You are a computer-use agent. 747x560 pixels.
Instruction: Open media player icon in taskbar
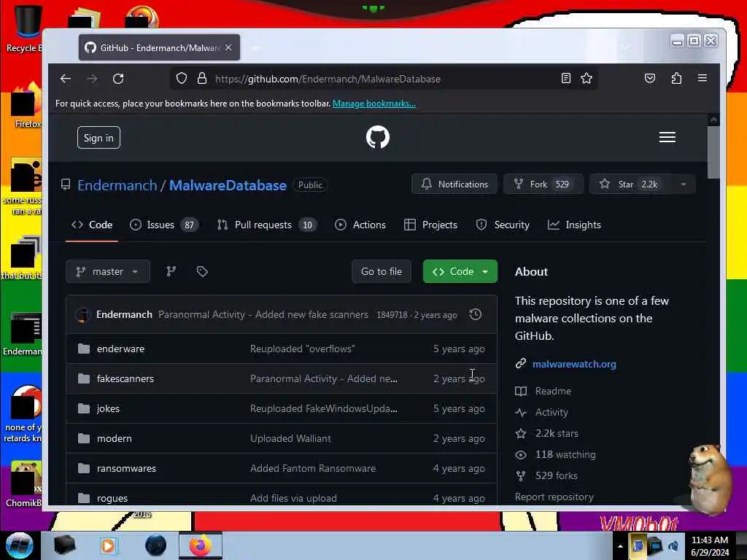[108, 545]
